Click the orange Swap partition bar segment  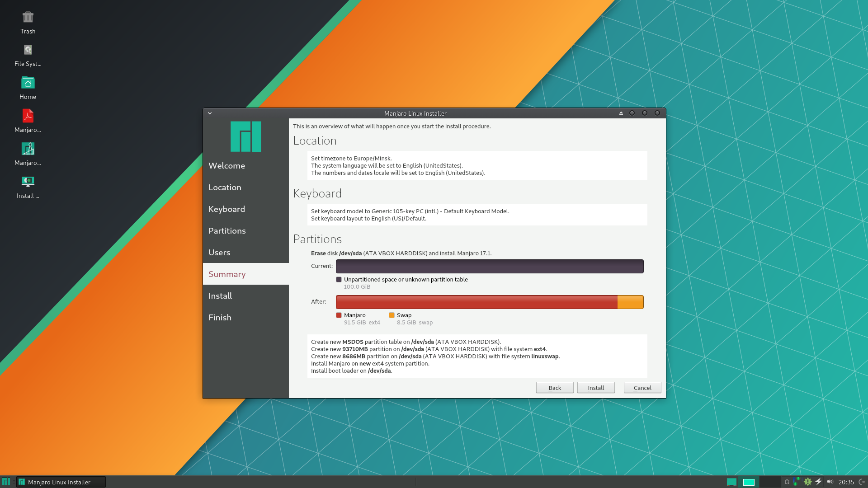[631, 302]
